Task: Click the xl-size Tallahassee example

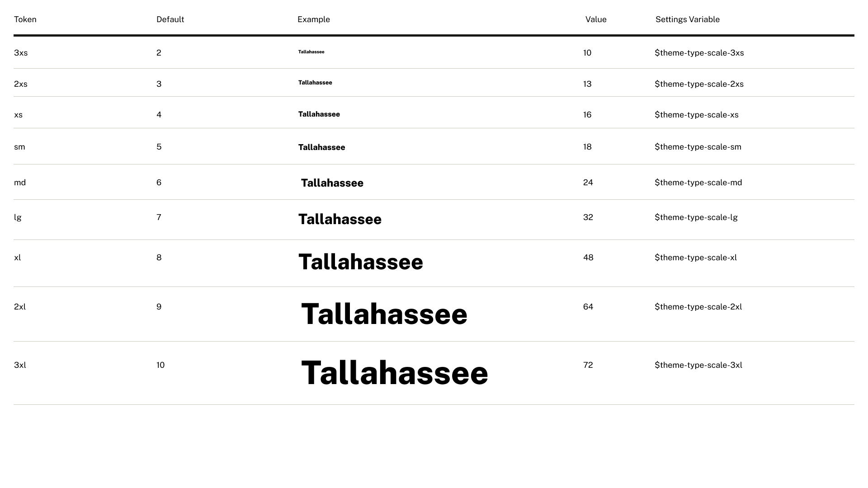Action: click(360, 262)
